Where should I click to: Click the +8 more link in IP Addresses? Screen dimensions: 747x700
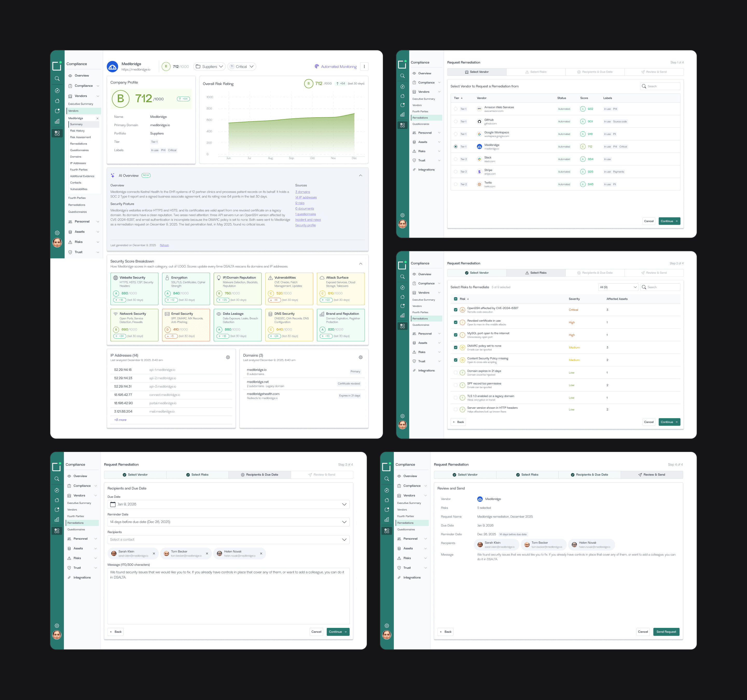coord(120,420)
